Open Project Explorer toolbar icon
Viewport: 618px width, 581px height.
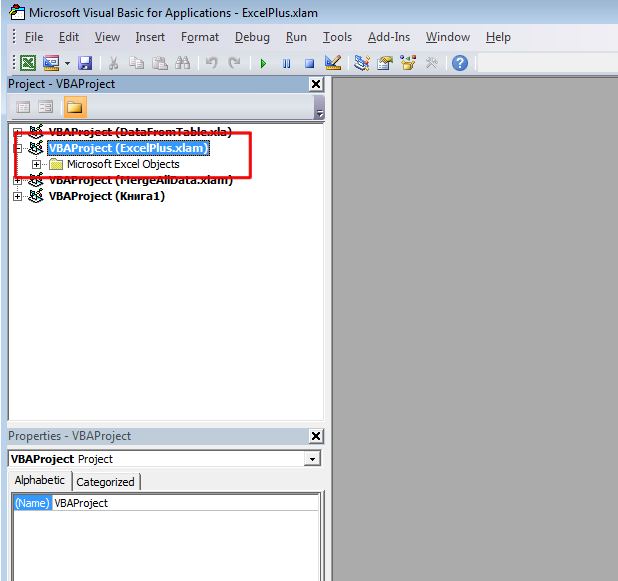pyautogui.click(x=362, y=63)
